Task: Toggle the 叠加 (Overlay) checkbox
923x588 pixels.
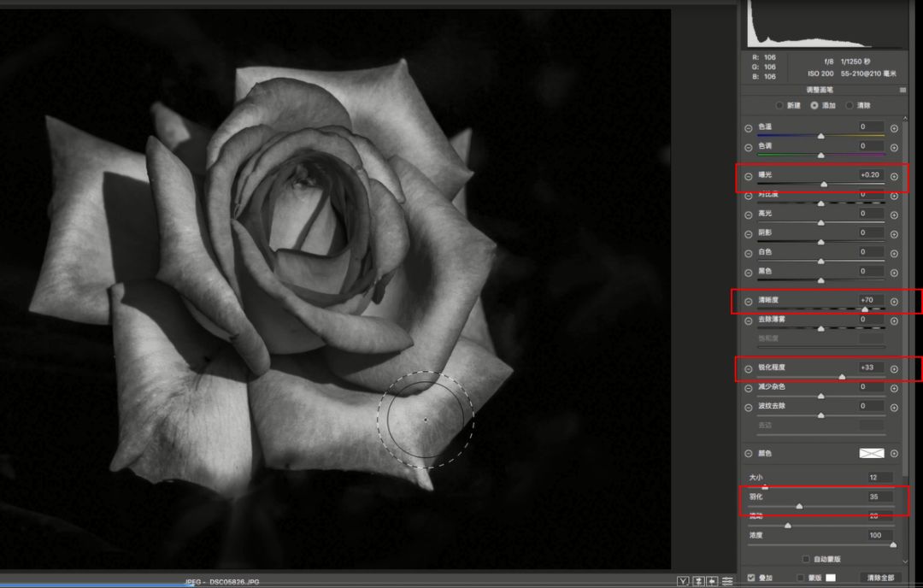Action: tap(751, 578)
